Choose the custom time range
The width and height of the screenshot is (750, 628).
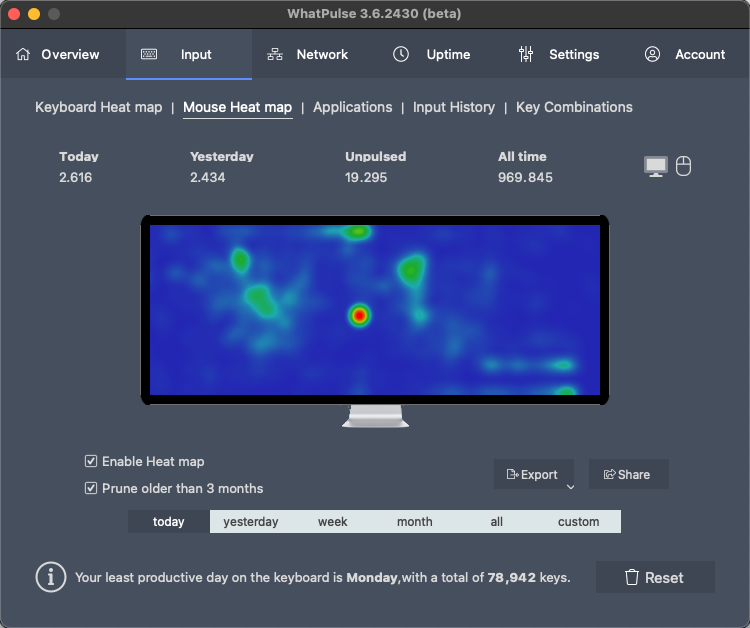578,521
